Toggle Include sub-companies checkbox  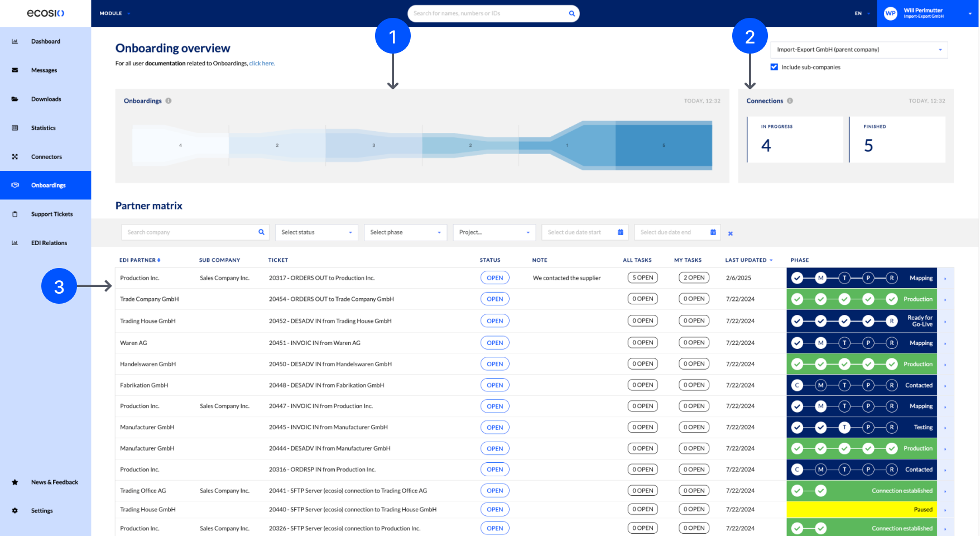[774, 67]
